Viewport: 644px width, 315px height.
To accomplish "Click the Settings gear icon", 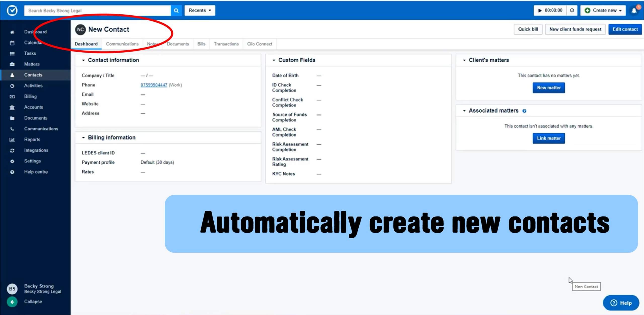I will (x=12, y=161).
